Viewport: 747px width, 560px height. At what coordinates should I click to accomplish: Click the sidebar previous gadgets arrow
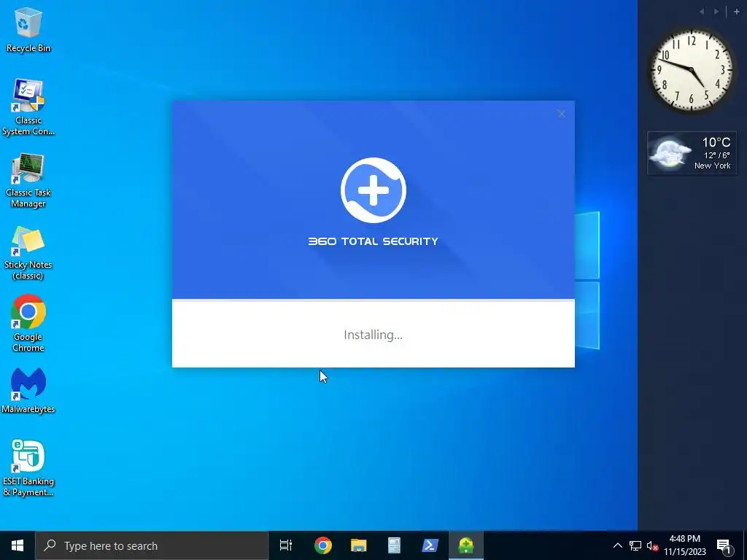pyautogui.click(x=701, y=12)
